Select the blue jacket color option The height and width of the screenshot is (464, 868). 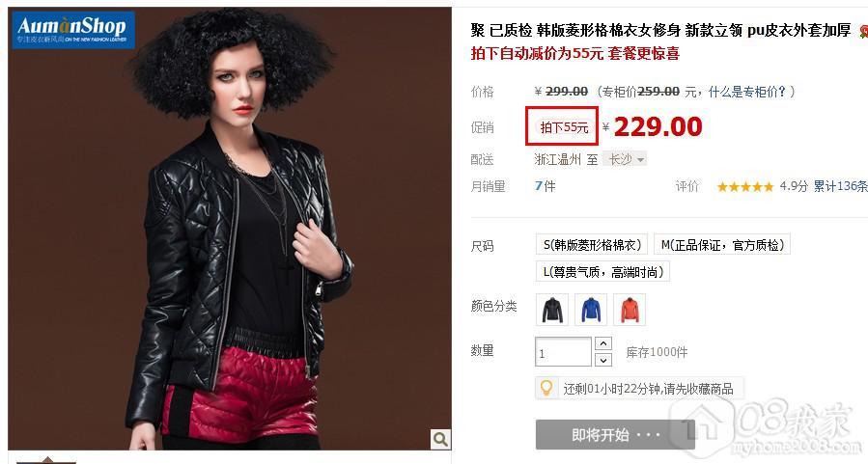pyautogui.click(x=591, y=309)
